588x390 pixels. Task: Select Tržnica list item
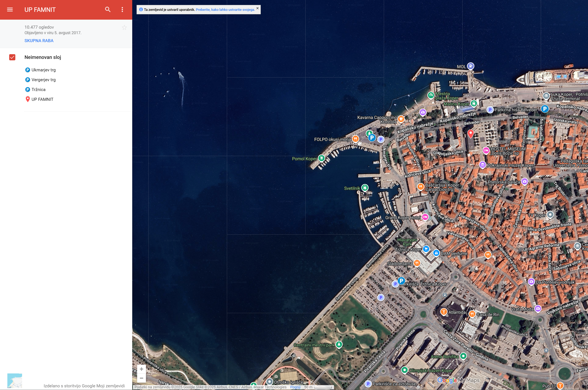tap(38, 90)
